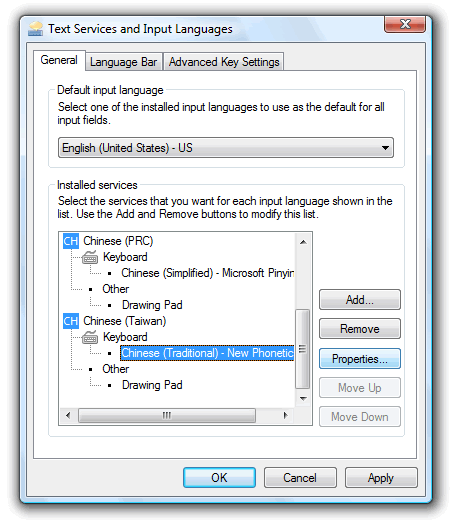Click the vertical scrollbar down arrow
This screenshot has width=454, height=521.
[303, 398]
